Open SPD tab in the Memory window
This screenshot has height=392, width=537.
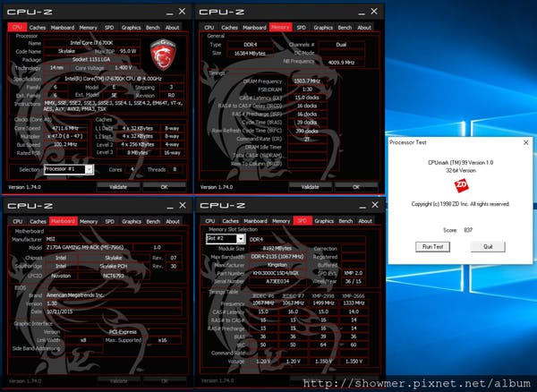click(x=301, y=28)
